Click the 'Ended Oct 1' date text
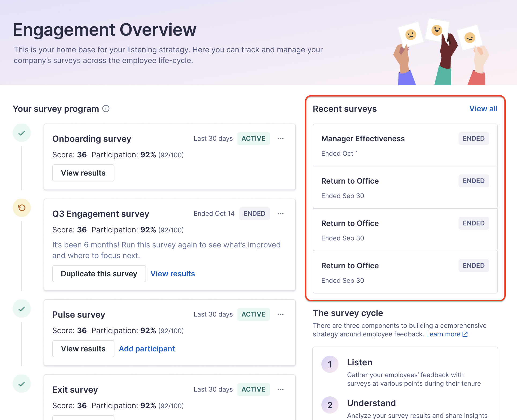This screenshot has width=517, height=420. 340,154
